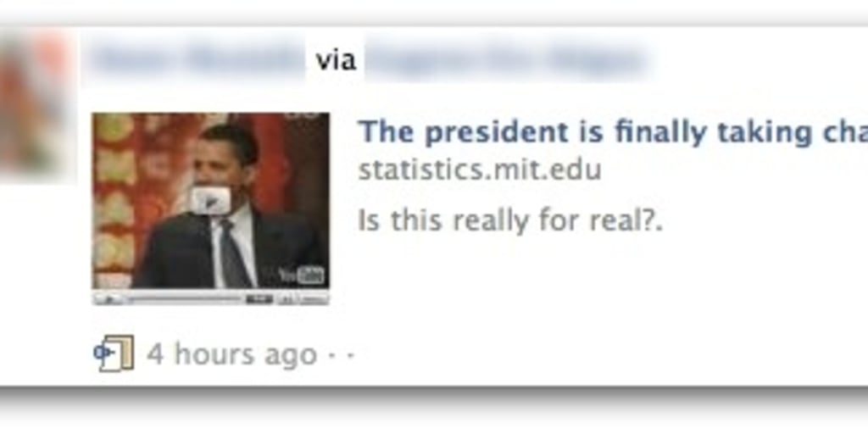This screenshot has height=434, width=868.
Task: Click the volume icon in the player control bar
Action: [287, 299]
